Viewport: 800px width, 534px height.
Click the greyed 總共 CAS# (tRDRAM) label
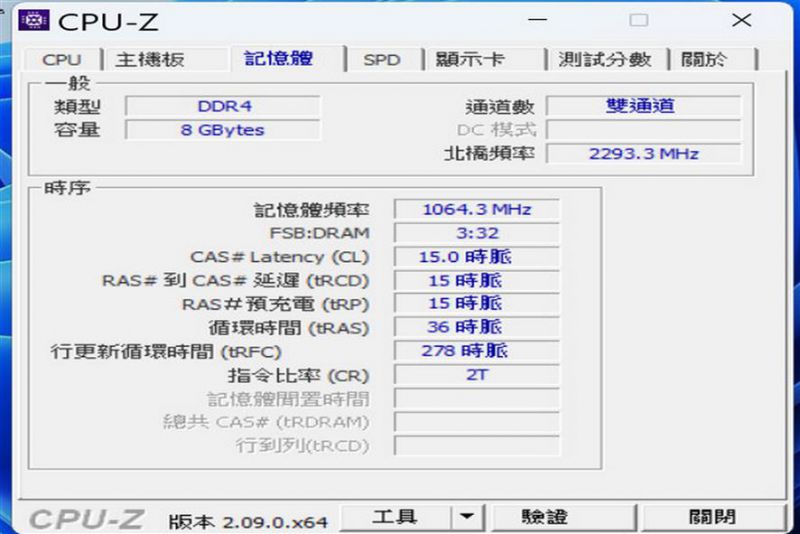click(x=266, y=422)
